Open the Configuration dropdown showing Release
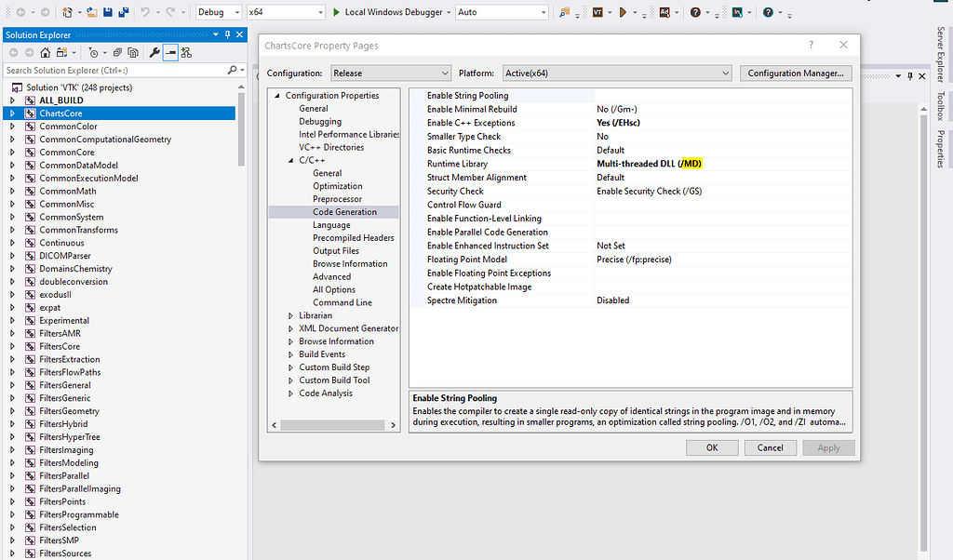Image resolution: width=953 pixels, height=560 pixels. tap(391, 73)
